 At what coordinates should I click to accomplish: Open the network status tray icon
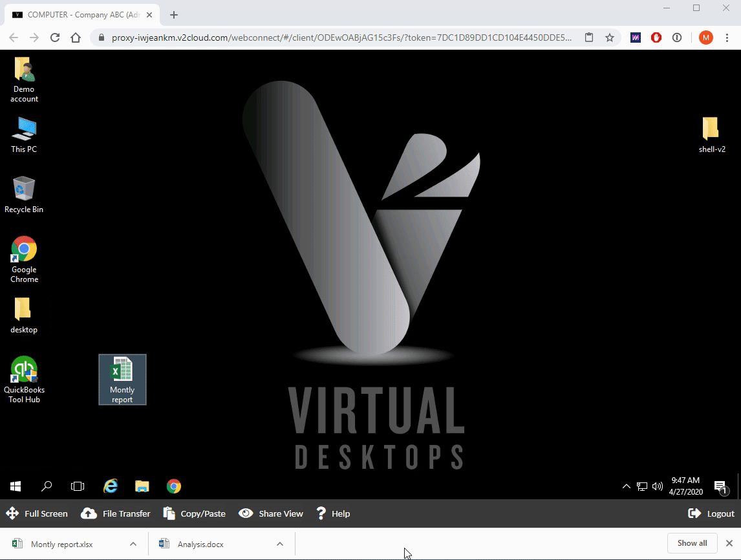(642, 486)
